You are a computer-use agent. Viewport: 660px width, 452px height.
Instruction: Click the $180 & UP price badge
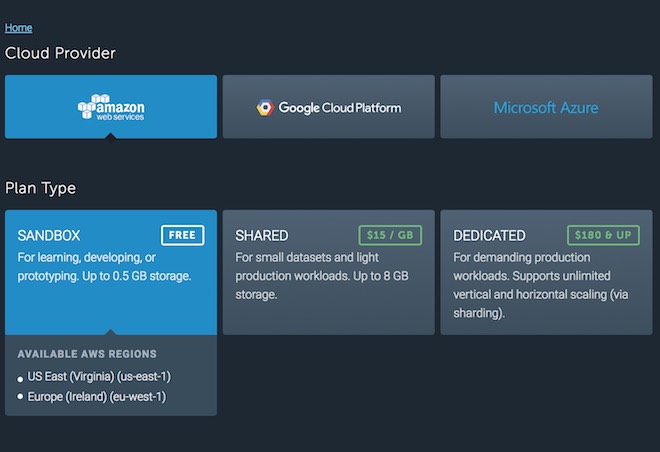pyautogui.click(x=600, y=235)
